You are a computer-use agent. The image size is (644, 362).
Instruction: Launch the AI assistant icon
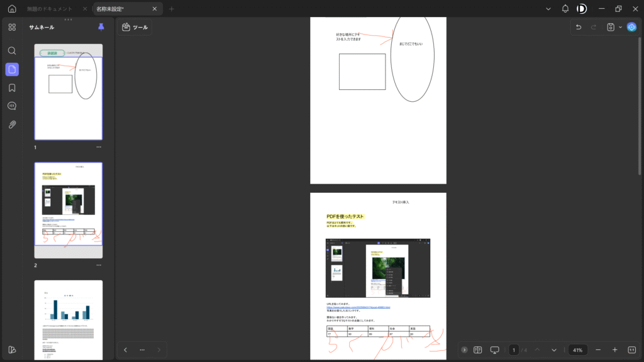coord(631,27)
